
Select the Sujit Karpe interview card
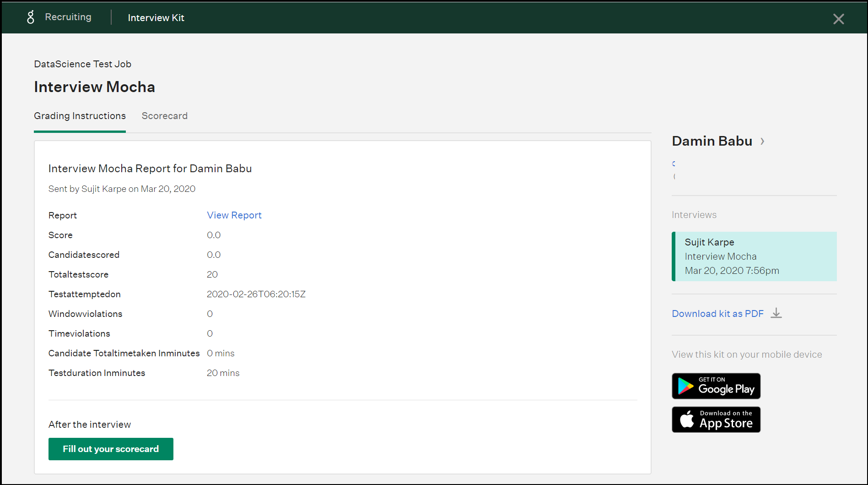(x=754, y=256)
